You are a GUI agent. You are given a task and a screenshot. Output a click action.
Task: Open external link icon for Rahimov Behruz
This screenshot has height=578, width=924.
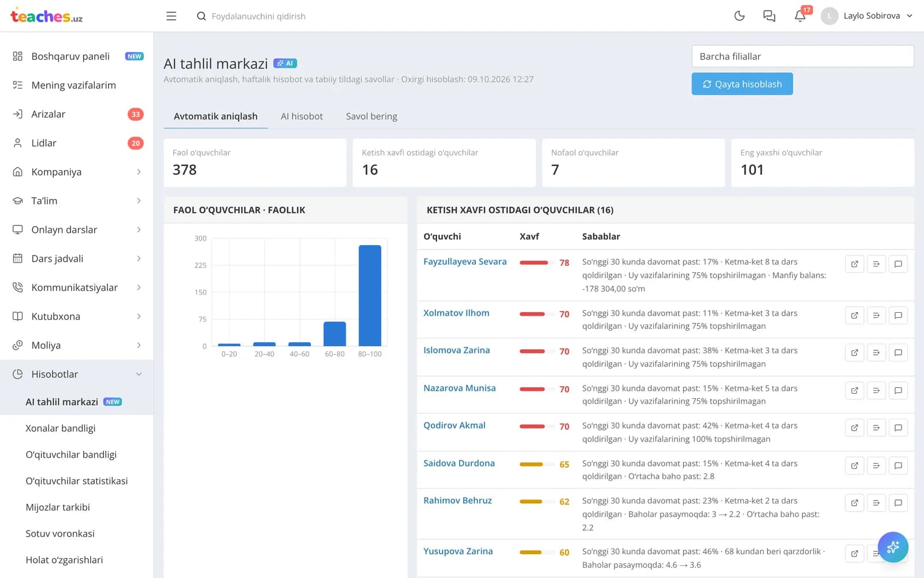855,503
